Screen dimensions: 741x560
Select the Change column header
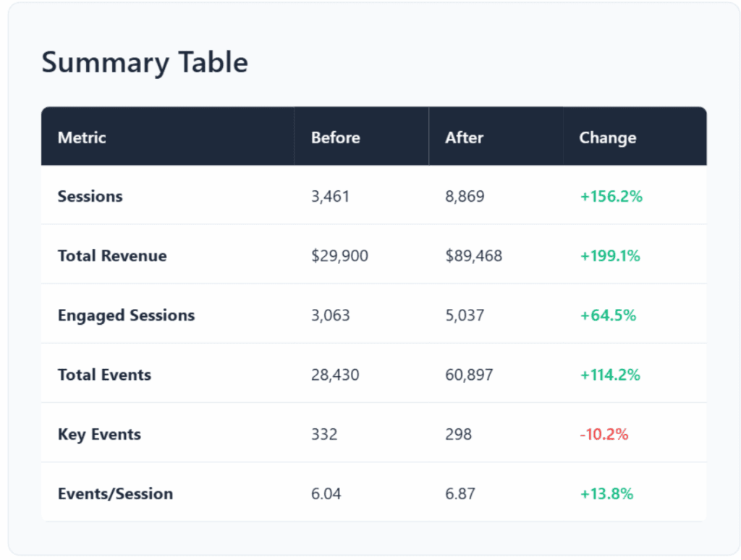(607, 137)
